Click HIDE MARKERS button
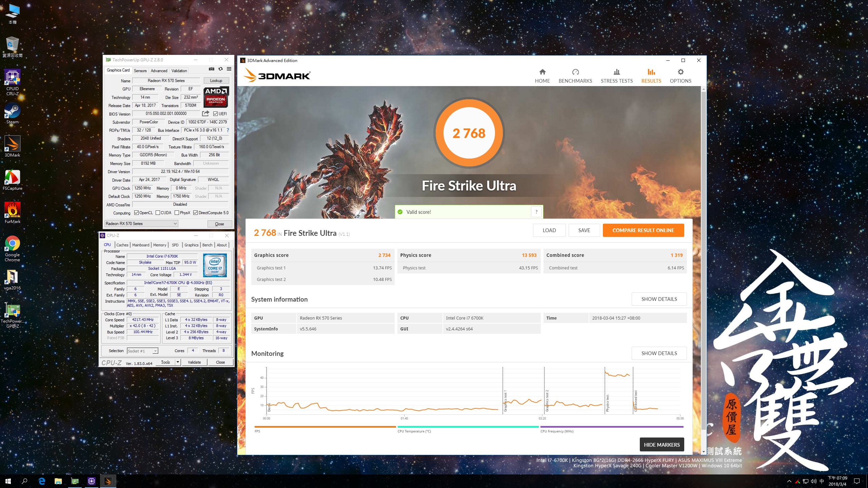 point(662,445)
